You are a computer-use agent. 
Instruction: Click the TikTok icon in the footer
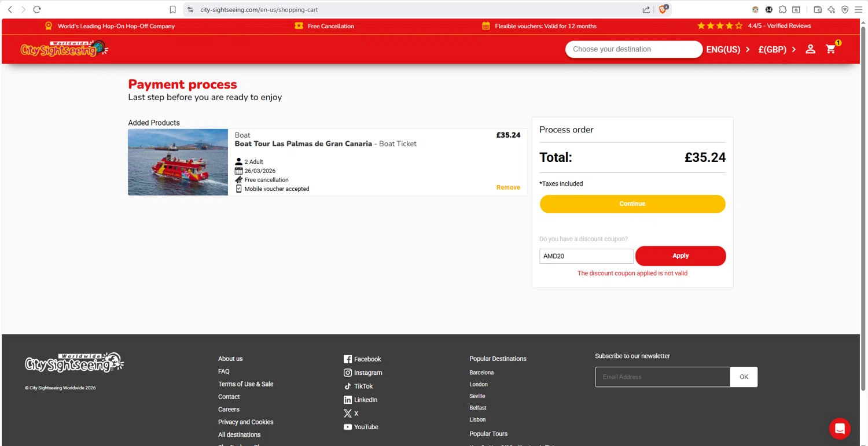[x=348, y=386]
